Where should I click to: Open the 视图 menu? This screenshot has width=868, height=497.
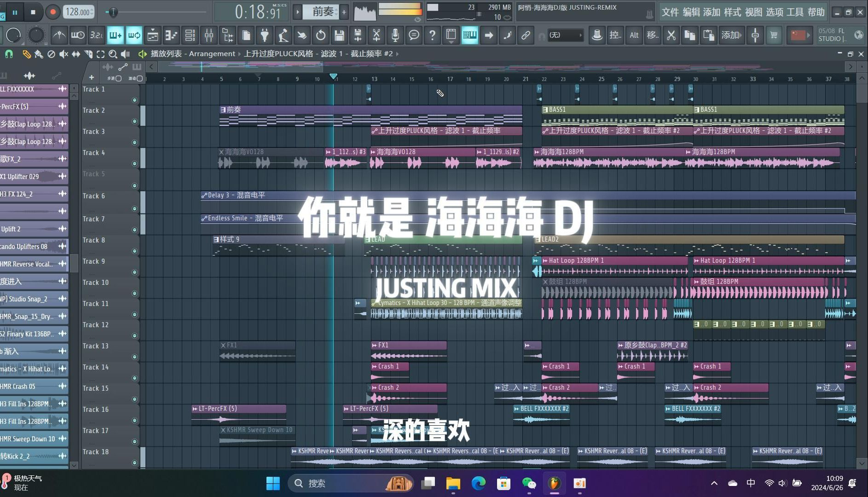click(x=753, y=12)
